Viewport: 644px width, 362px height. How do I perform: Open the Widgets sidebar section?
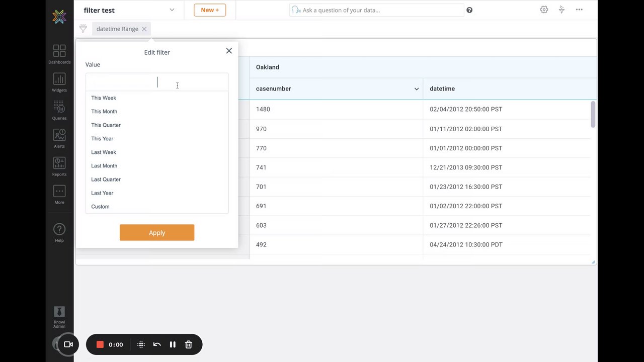click(x=59, y=82)
